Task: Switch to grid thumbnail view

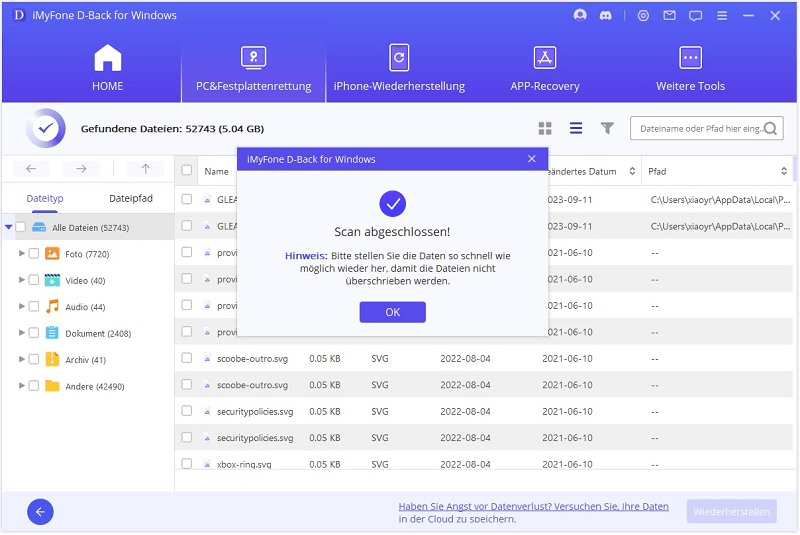Action: coord(545,129)
